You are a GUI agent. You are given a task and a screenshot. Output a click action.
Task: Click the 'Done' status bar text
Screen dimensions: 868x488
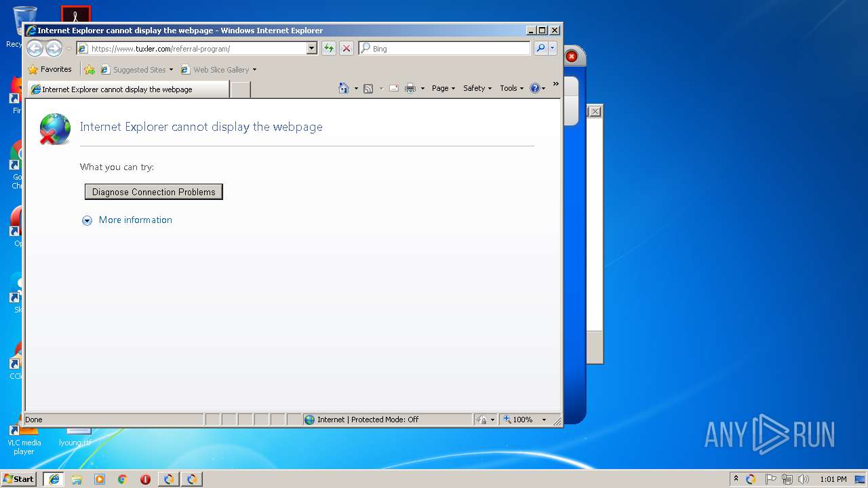point(34,420)
